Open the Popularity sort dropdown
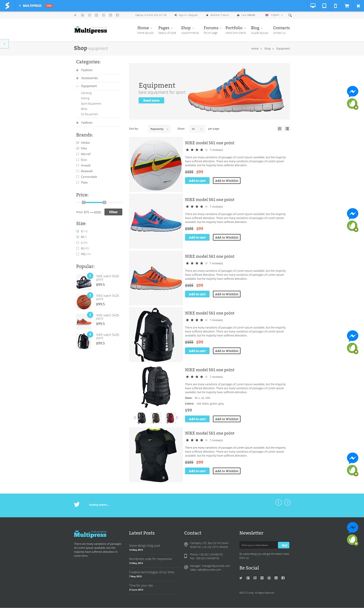Screen dimensions: 364x608 coord(159,129)
